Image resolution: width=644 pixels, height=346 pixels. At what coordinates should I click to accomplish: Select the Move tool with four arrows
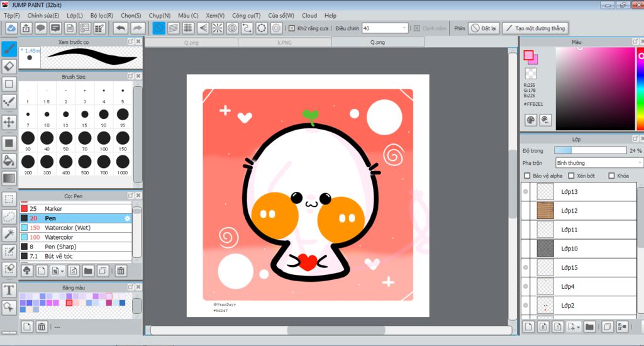click(x=9, y=122)
